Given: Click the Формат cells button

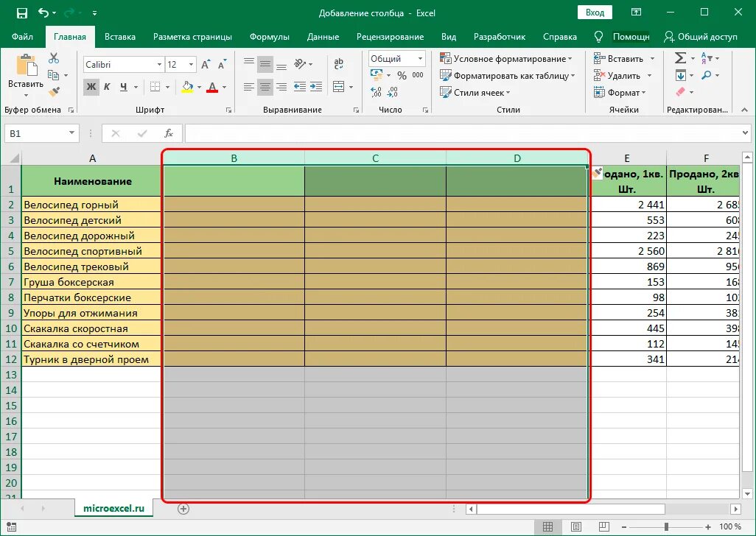Looking at the screenshot, I should click(620, 93).
